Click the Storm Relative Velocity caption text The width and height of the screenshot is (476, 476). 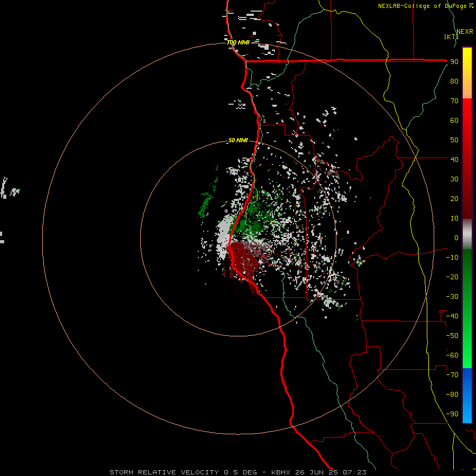(237, 472)
